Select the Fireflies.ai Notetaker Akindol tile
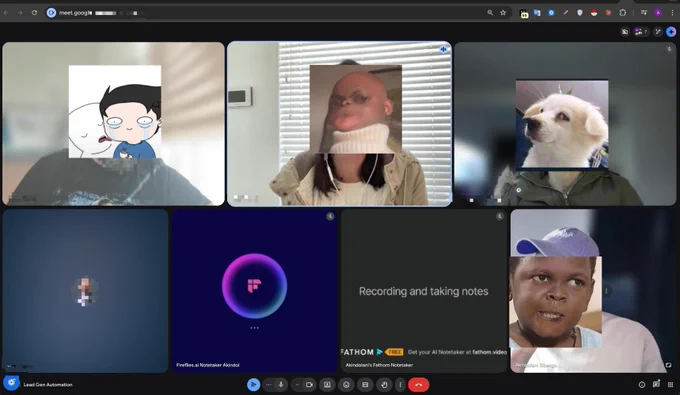This screenshot has height=395, width=680. tap(255, 291)
